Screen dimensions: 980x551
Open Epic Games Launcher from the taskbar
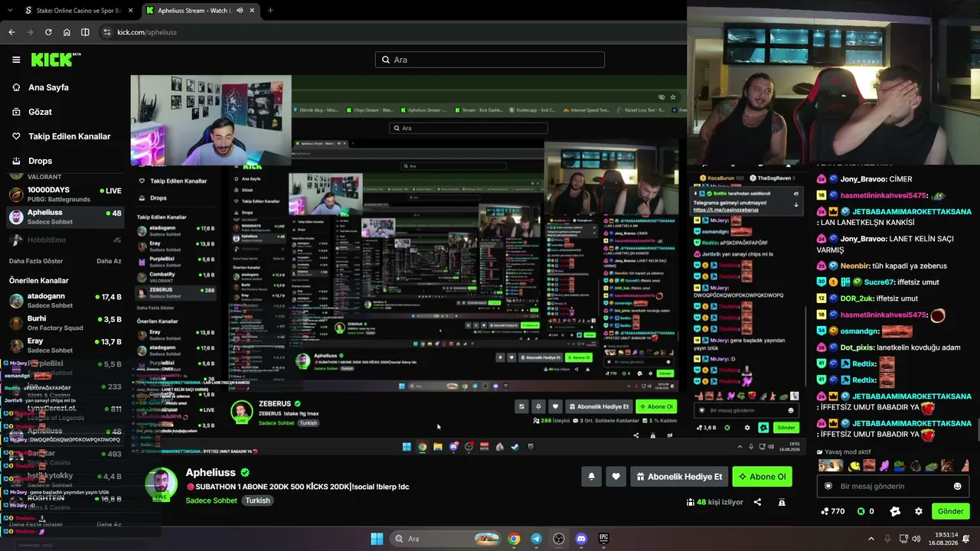point(603,539)
